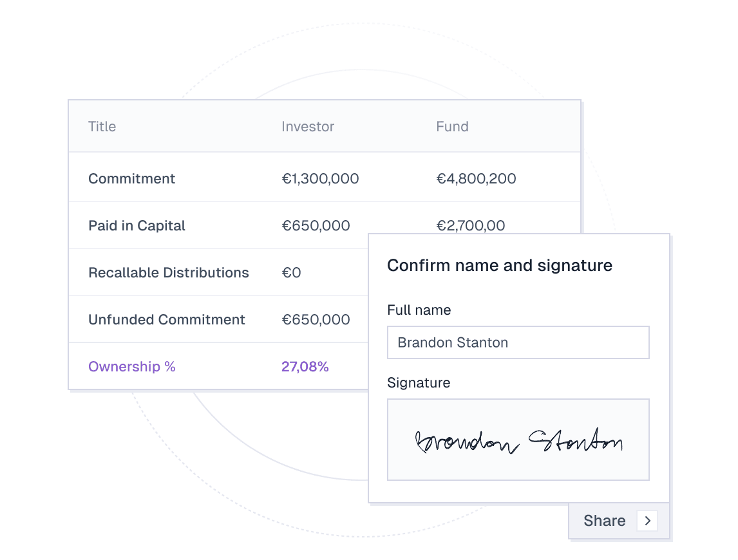Click the Full name input field
This screenshot has width=738, height=560.
pos(518,342)
